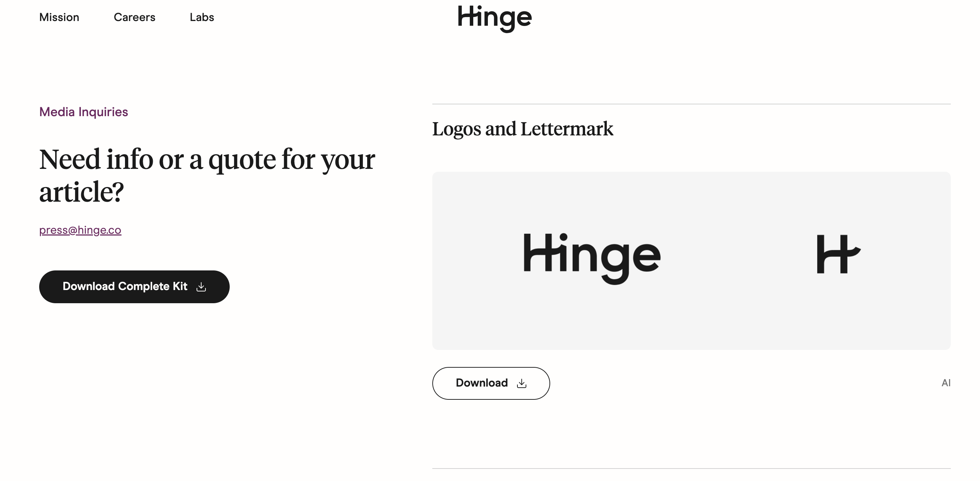Click the download arrow icon beside logos Download
Screen dimensions: 980x481
pyautogui.click(x=522, y=383)
